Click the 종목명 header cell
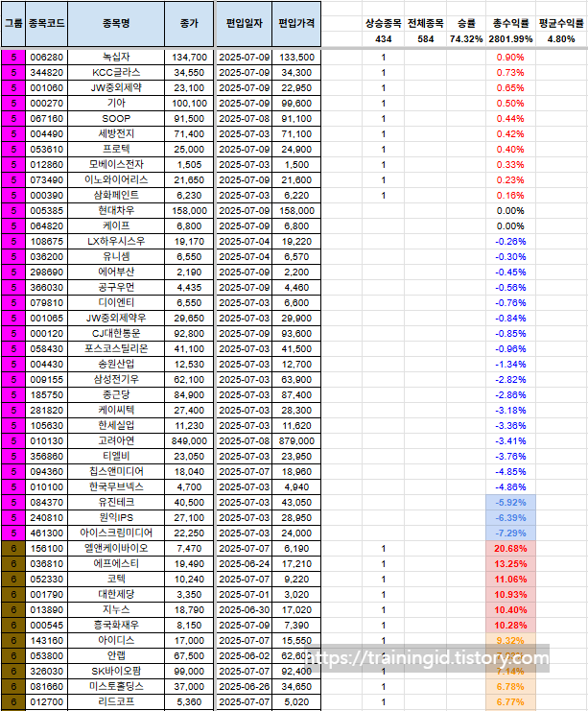This screenshot has height=711, width=588. (x=116, y=24)
